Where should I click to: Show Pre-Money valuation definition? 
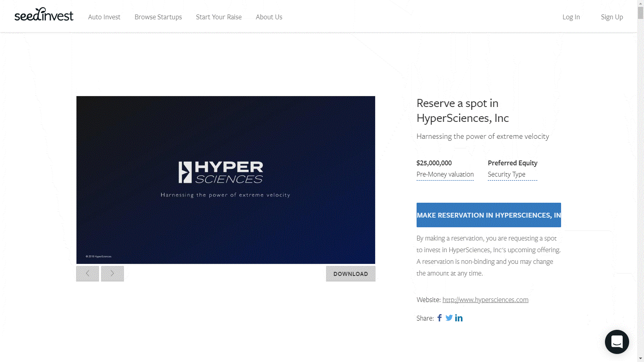click(445, 175)
